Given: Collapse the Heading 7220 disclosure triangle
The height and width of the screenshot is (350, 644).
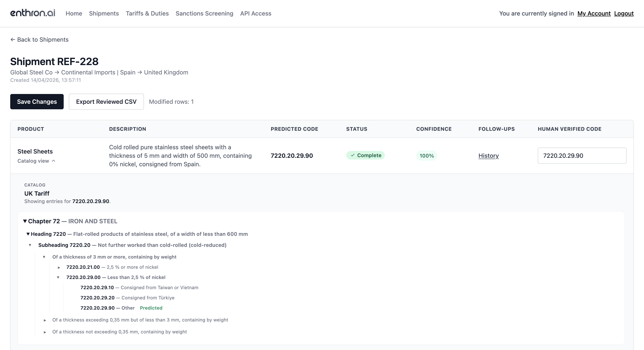Looking at the screenshot, I should coord(28,234).
